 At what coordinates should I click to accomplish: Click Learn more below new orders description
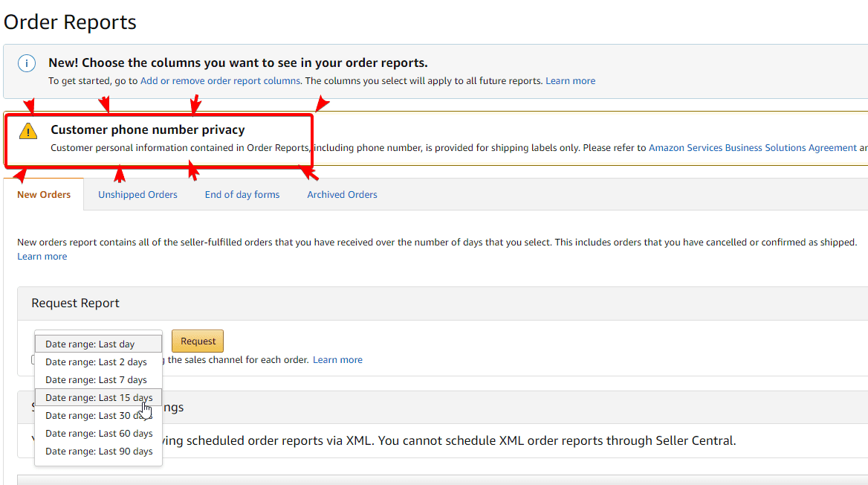[x=42, y=256]
